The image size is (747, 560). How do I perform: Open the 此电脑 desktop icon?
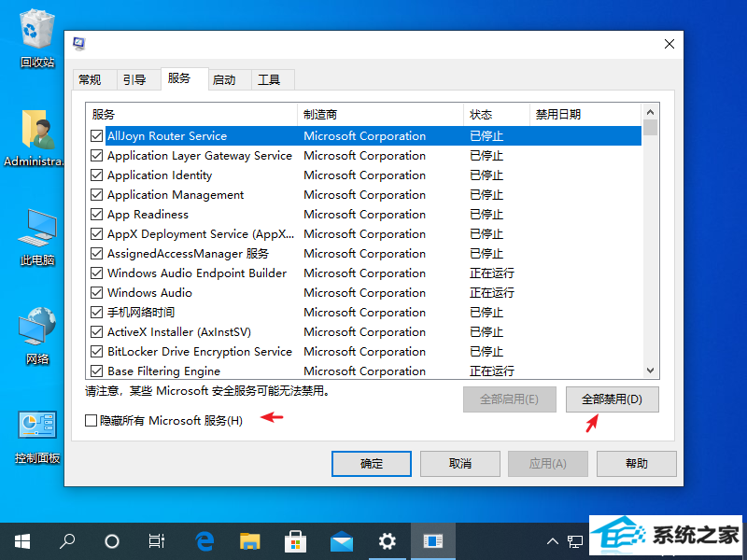[37, 237]
